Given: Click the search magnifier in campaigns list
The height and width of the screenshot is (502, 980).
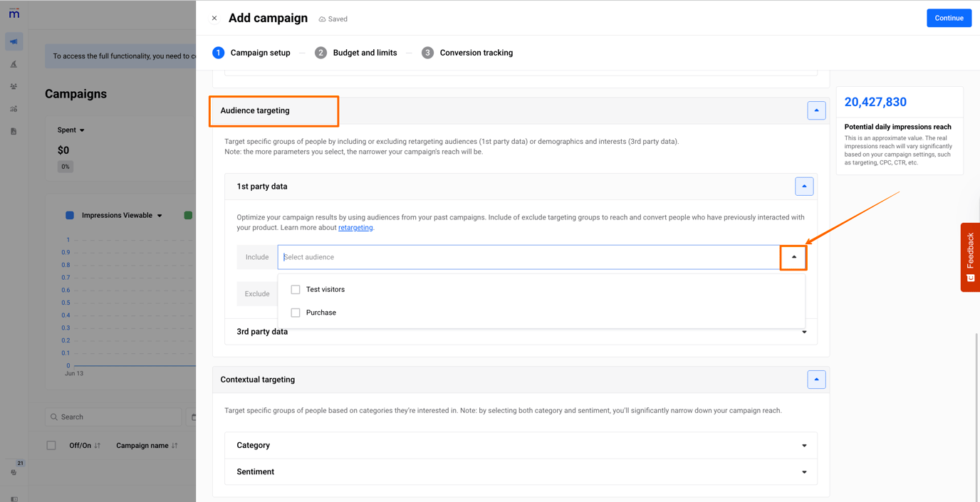Looking at the screenshot, I should [53, 417].
